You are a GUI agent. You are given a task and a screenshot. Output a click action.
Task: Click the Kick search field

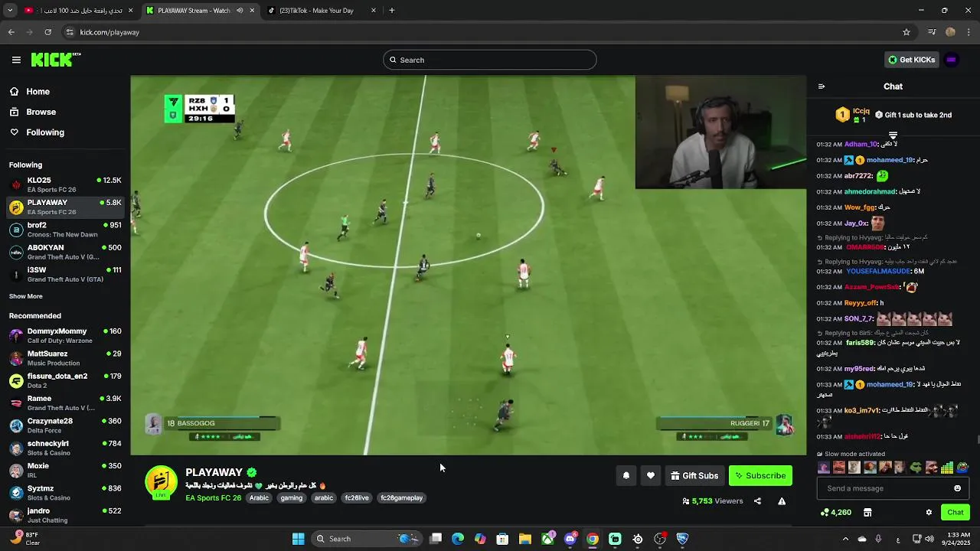(x=490, y=60)
